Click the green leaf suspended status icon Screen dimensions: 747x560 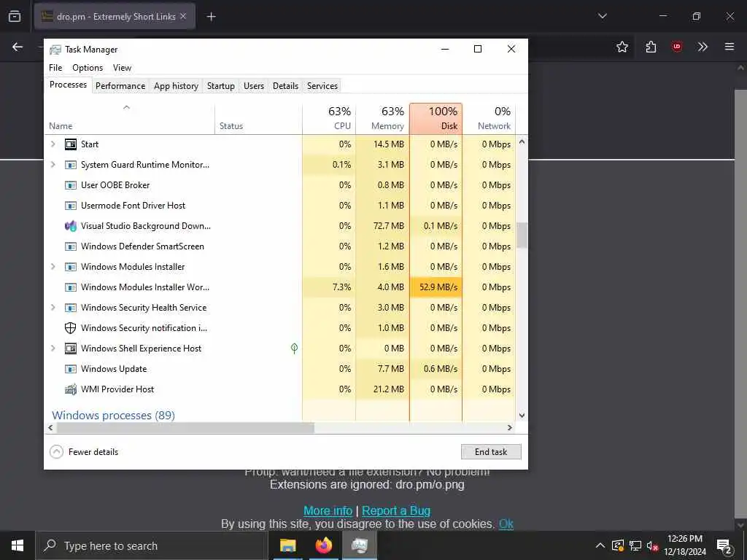[x=295, y=349]
